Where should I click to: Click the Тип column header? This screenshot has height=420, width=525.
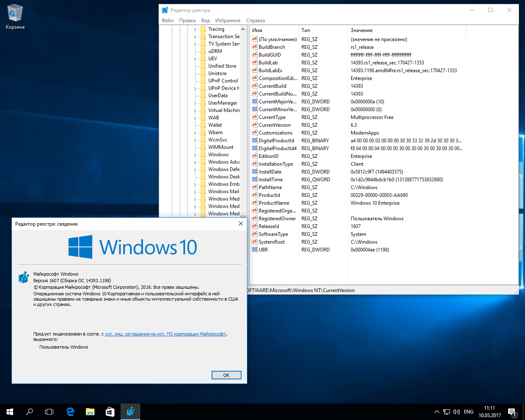(x=323, y=30)
